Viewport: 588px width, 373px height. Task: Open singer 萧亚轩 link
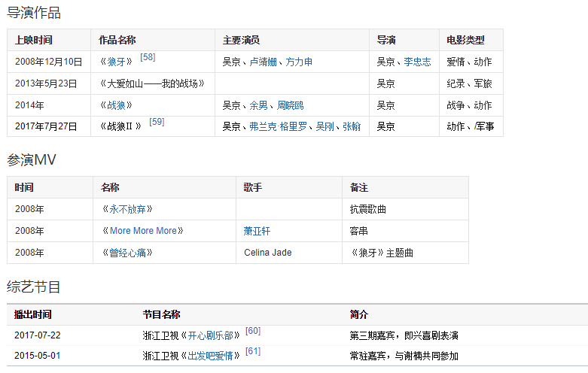pos(257,231)
